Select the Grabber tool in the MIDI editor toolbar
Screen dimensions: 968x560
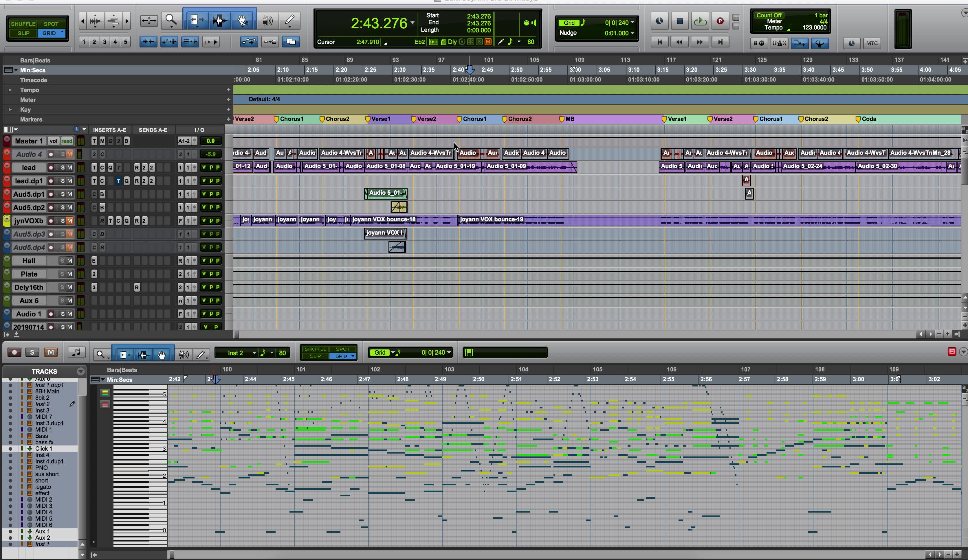tap(162, 354)
